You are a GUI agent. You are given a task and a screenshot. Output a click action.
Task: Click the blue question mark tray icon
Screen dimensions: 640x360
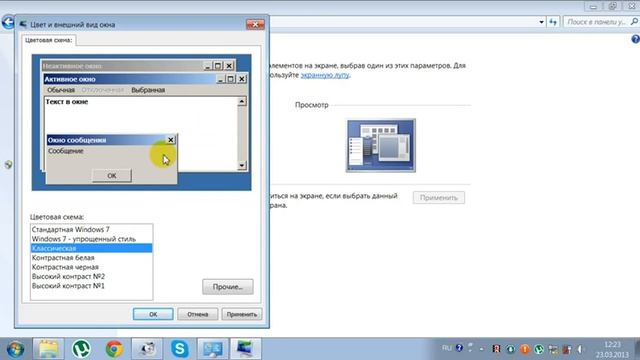459,348
